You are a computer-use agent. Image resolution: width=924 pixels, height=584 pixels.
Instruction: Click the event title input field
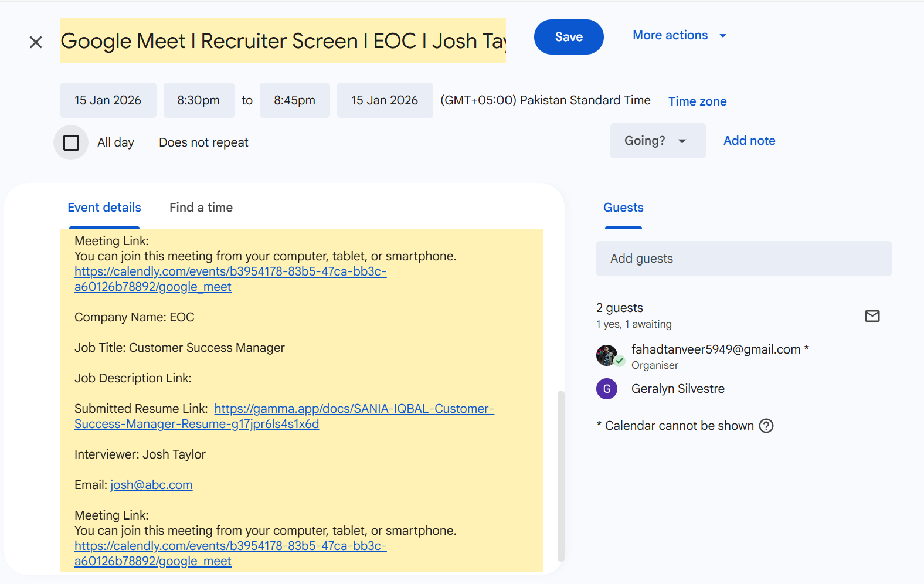point(283,40)
